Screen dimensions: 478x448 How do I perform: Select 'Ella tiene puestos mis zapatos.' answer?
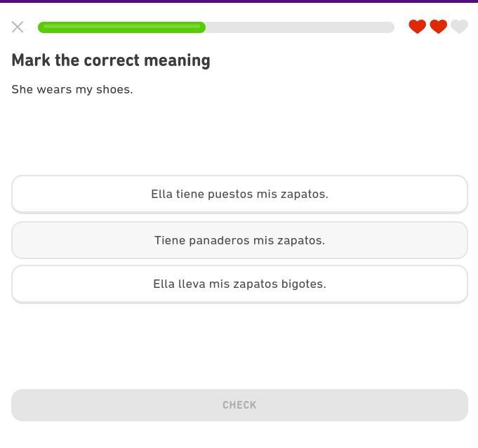239,195
